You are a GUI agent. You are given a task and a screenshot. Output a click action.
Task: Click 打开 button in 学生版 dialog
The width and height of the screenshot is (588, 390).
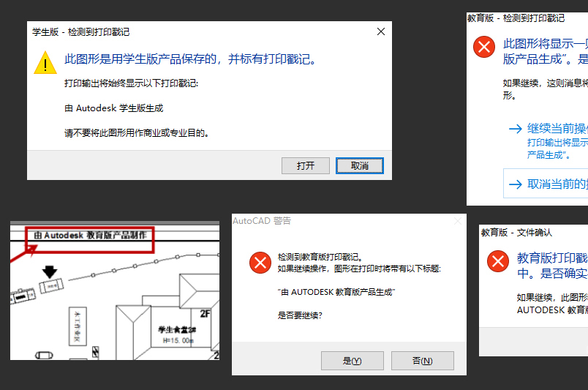click(x=305, y=165)
